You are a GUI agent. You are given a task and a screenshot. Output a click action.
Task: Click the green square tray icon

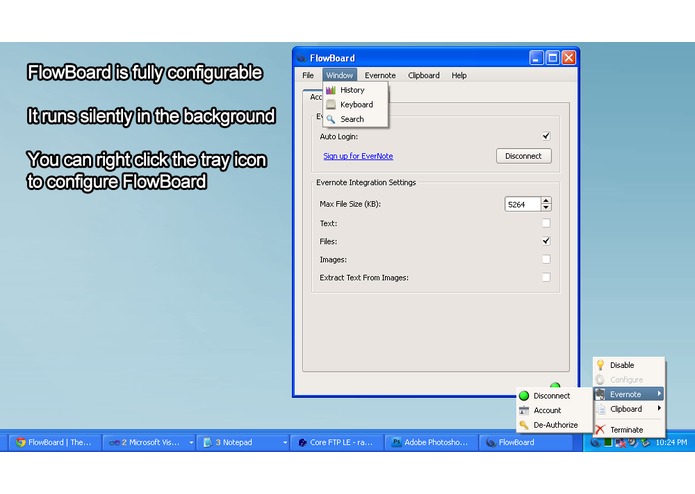pos(608,442)
